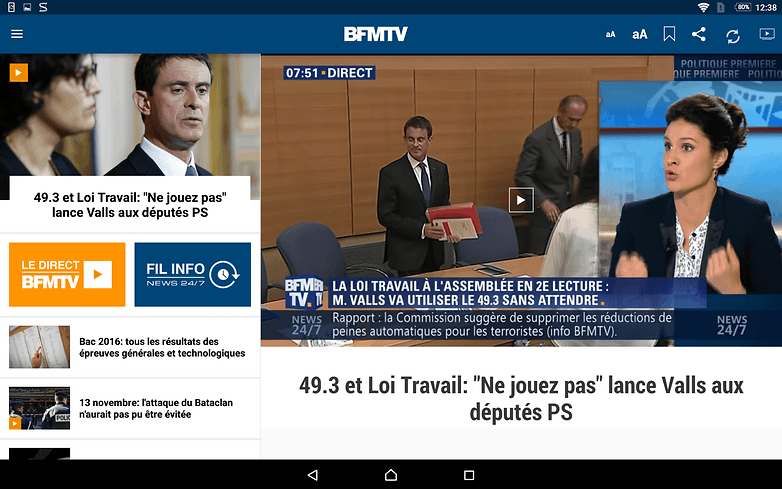Open live TV screen icon in header

pyautogui.click(x=767, y=34)
